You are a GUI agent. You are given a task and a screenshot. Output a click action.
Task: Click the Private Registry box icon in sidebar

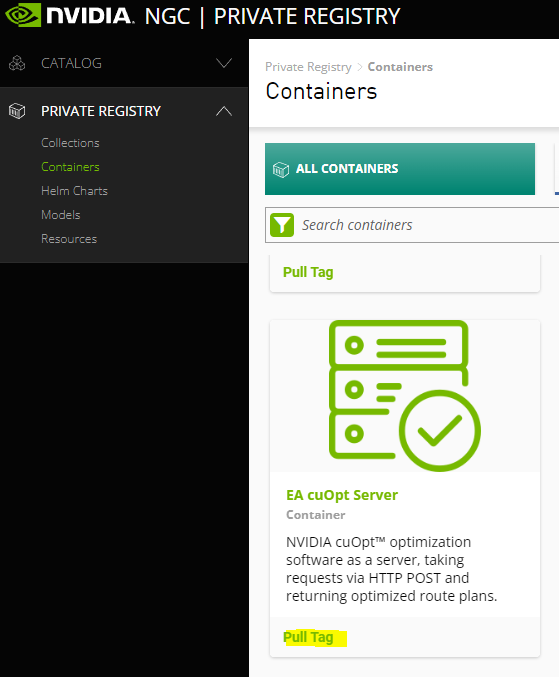[17, 111]
